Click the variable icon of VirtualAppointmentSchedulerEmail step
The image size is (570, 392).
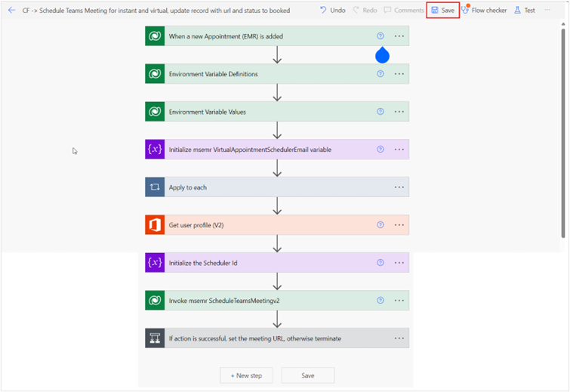pyautogui.click(x=155, y=150)
